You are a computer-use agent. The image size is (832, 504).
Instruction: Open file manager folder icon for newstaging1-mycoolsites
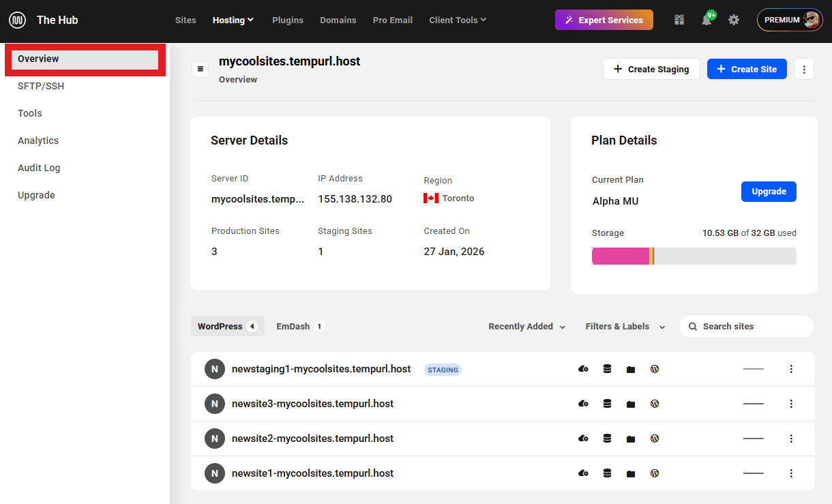tap(631, 370)
